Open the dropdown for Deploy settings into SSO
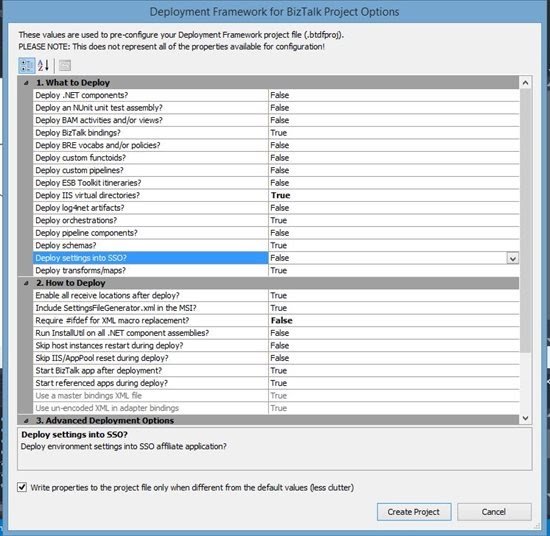 pyautogui.click(x=512, y=259)
